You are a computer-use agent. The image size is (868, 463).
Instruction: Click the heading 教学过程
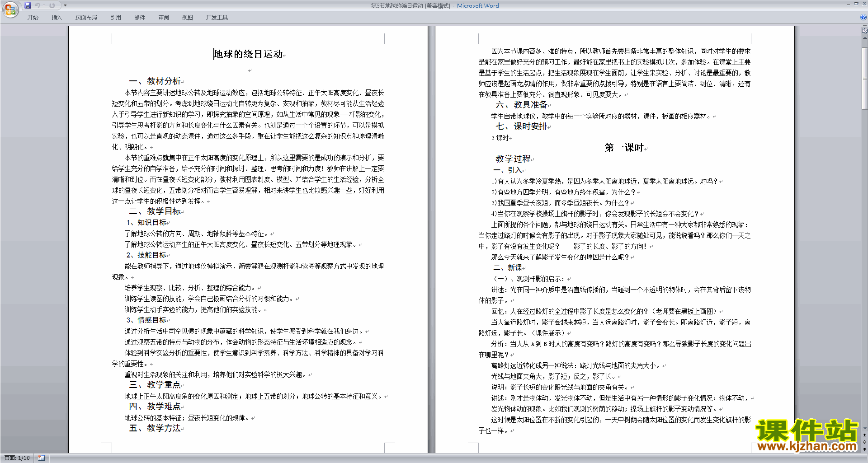pyautogui.click(x=513, y=159)
